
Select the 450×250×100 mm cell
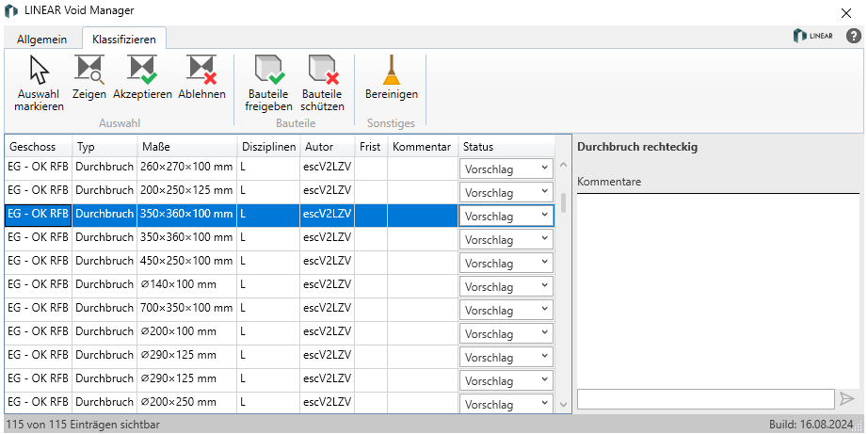click(x=187, y=261)
